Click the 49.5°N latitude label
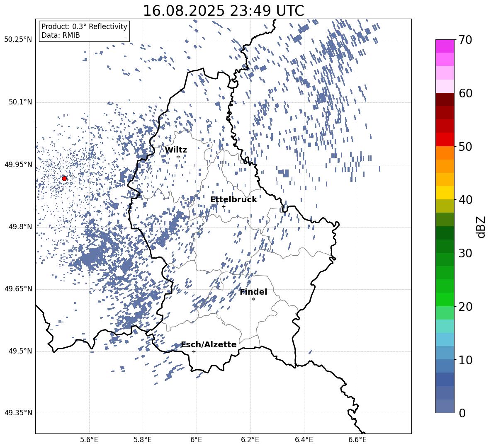This screenshot has width=491, height=448. point(20,351)
